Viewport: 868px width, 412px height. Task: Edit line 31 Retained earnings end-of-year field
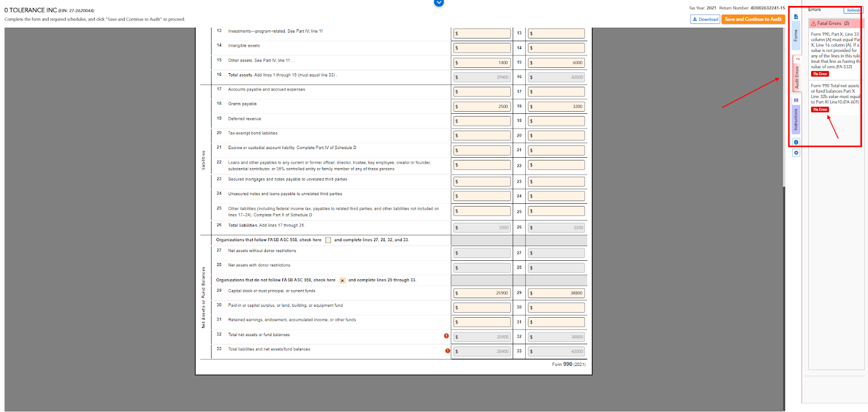coord(556,323)
